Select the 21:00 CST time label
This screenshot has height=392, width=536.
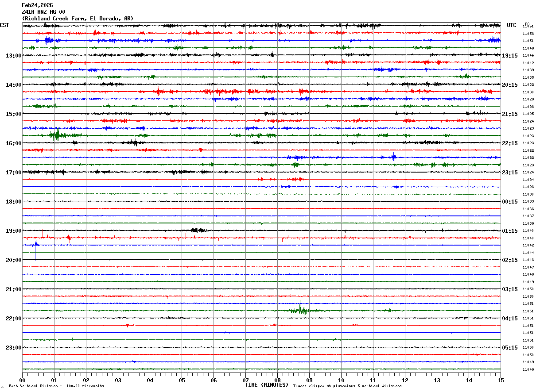[14, 289]
